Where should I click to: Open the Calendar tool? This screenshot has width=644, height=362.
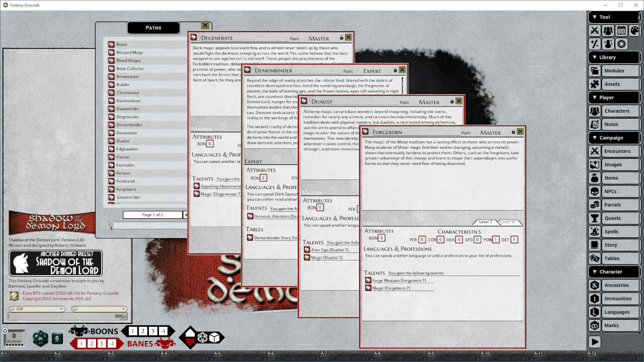coord(621,30)
